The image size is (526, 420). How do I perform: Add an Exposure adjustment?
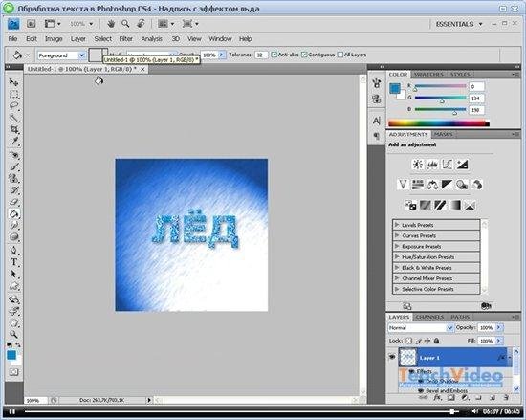pyautogui.click(x=462, y=165)
